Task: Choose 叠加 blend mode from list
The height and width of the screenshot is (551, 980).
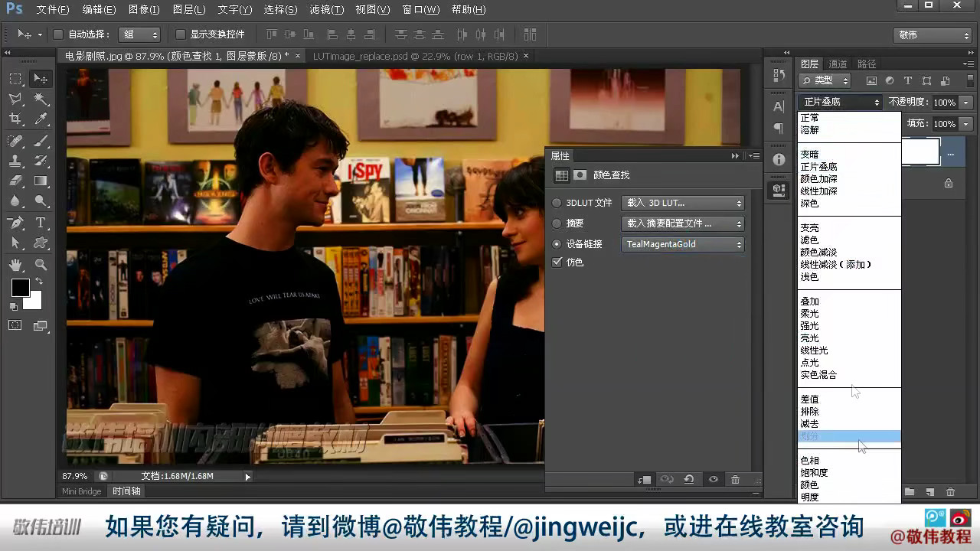Action: click(x=810, y=302)
